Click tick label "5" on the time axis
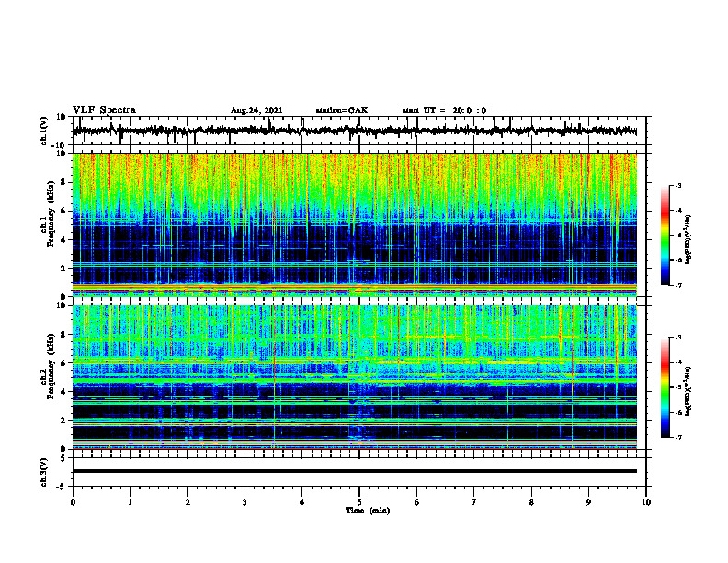This screenshot has height=563, width=728. pyautogui.click(x=359, y=502)
